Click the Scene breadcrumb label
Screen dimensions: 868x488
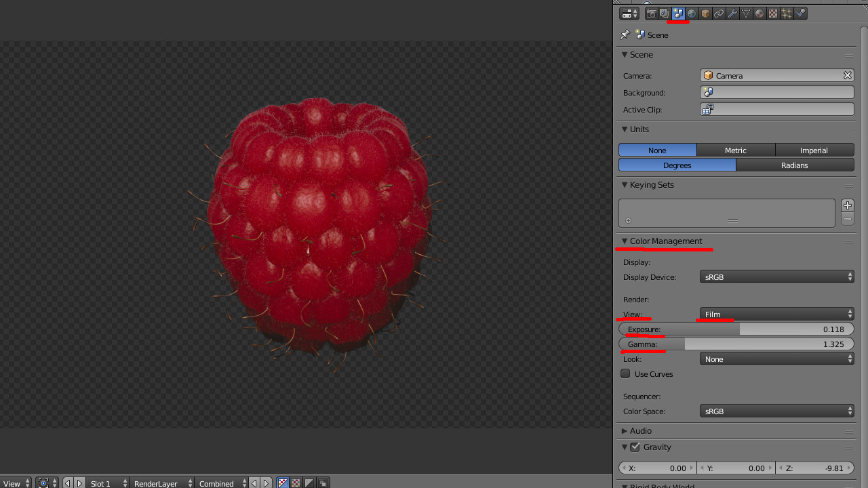(658, 35)
